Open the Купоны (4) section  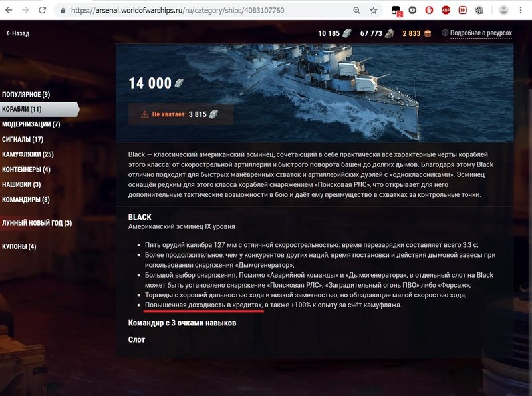(19, 246)
